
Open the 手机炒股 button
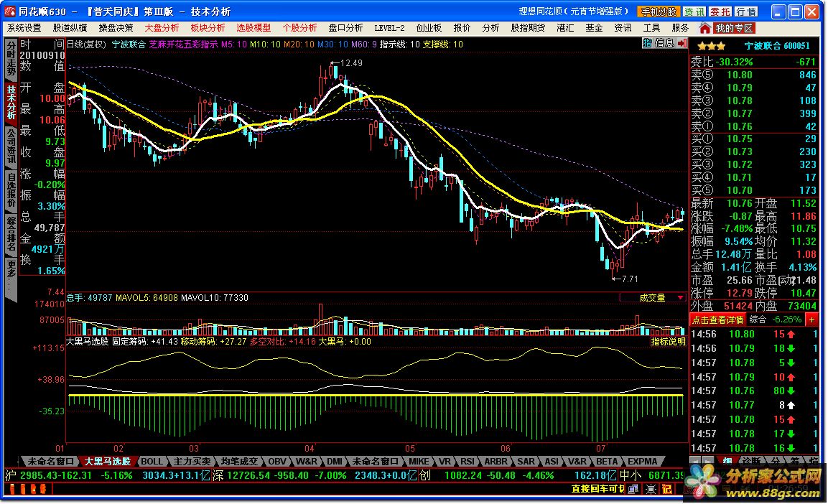click(x=659, y=11)
